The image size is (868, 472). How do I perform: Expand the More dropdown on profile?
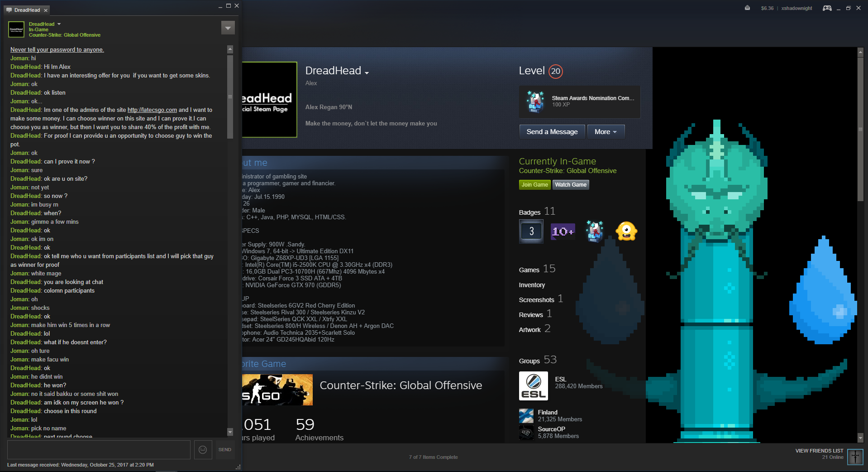point(606,132)
